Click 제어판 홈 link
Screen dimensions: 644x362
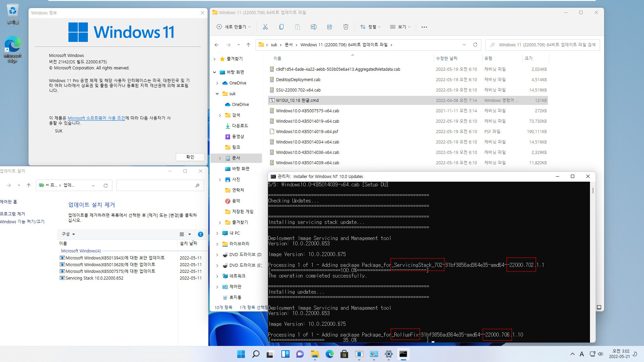pos(8,202)
